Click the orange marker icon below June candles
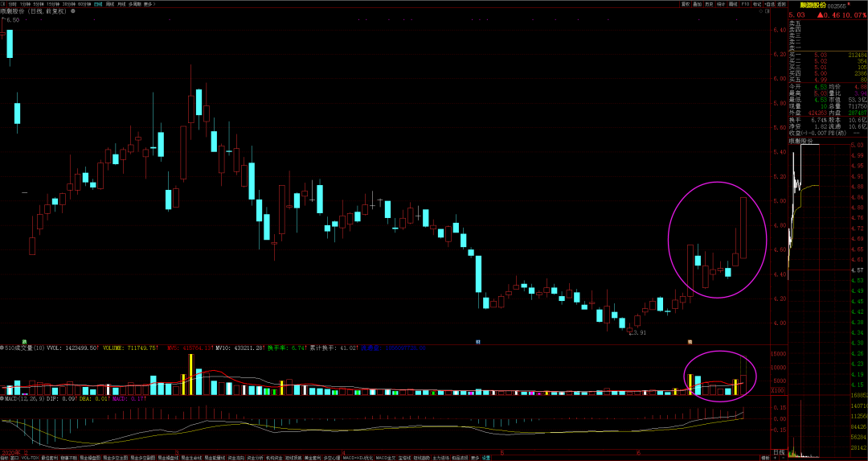868x461 pixels. pos(690,341)
